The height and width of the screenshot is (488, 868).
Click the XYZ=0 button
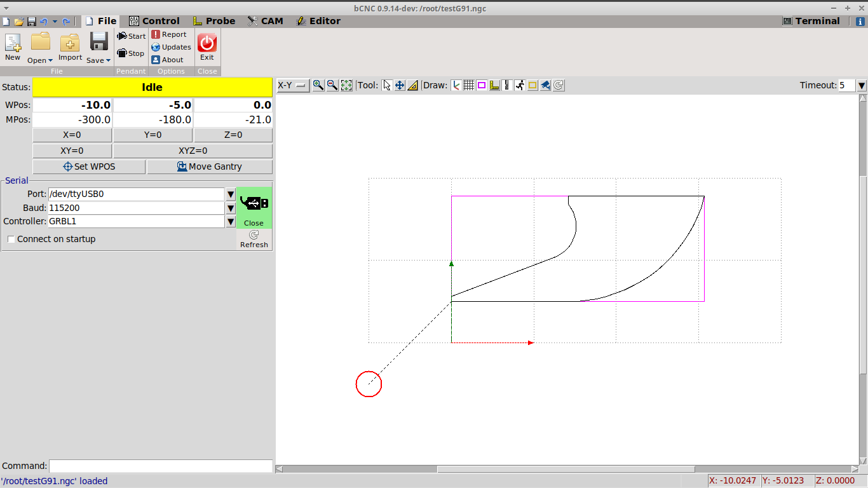193,151
